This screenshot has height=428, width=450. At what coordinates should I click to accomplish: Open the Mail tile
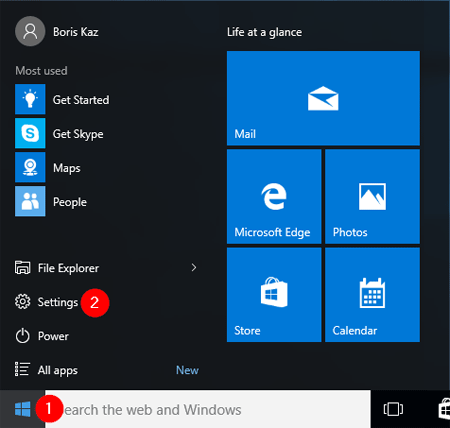click(x=323, y=98)
